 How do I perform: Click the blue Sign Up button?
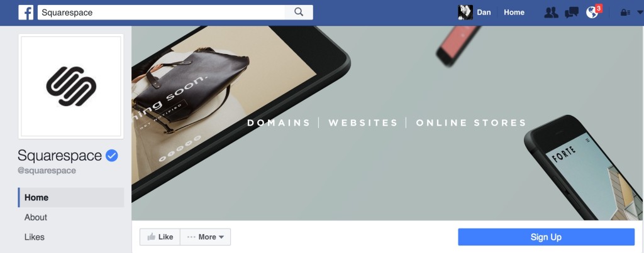[x=547, y=237]
